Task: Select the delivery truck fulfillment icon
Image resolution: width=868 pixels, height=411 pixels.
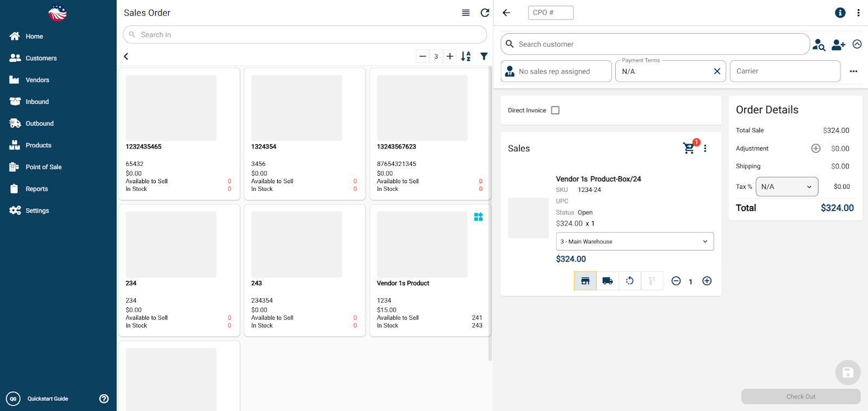Action: click(608, 281)
